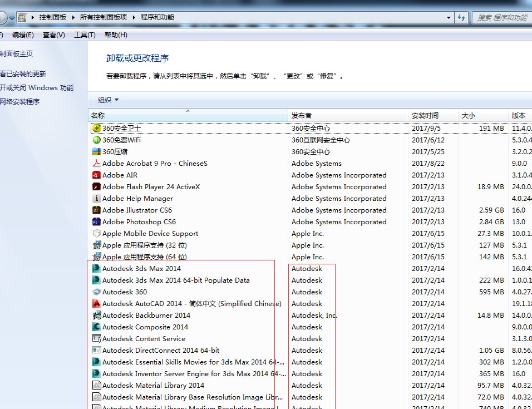The image size is (532, 409).
Task: Click the Autodesk AutoCAD 2014 icon
Action: coord(96,303)
